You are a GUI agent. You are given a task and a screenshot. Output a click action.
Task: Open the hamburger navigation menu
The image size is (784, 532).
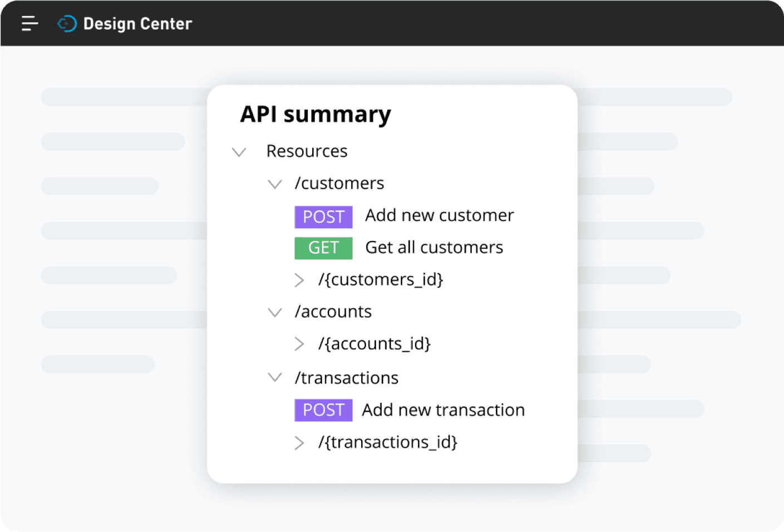tap(29, 23)
